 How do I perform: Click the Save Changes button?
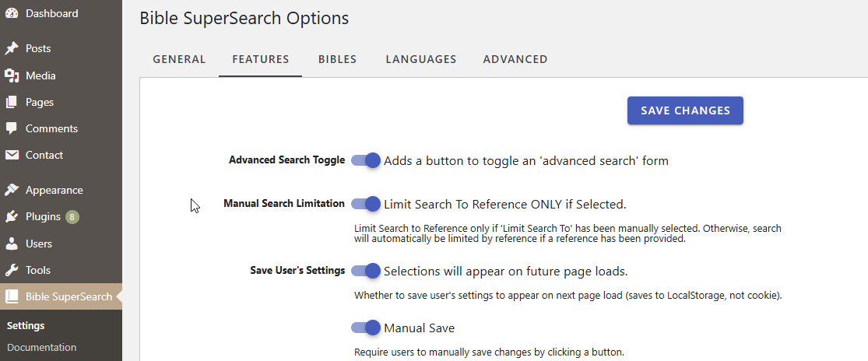pyautogui.click(x=685, y=110)
